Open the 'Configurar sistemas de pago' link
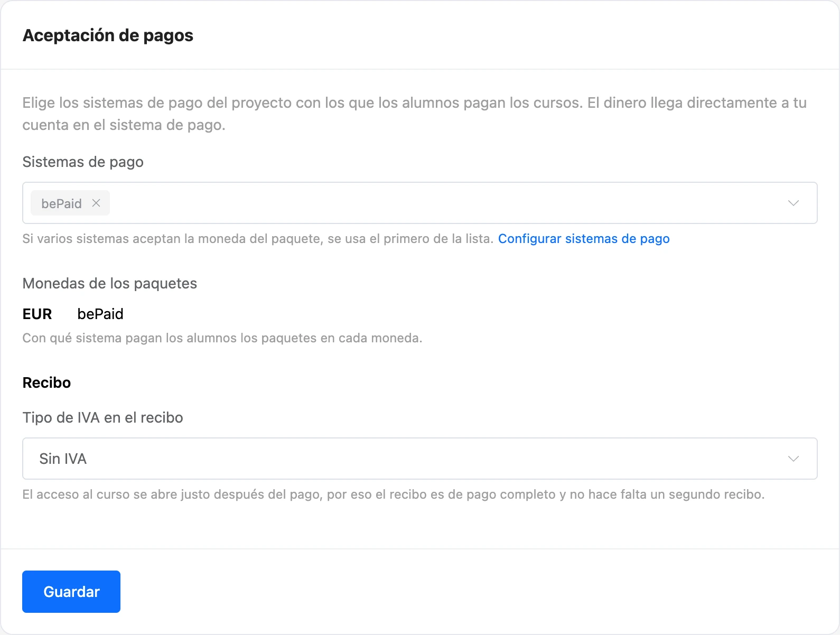 (584, 239)
